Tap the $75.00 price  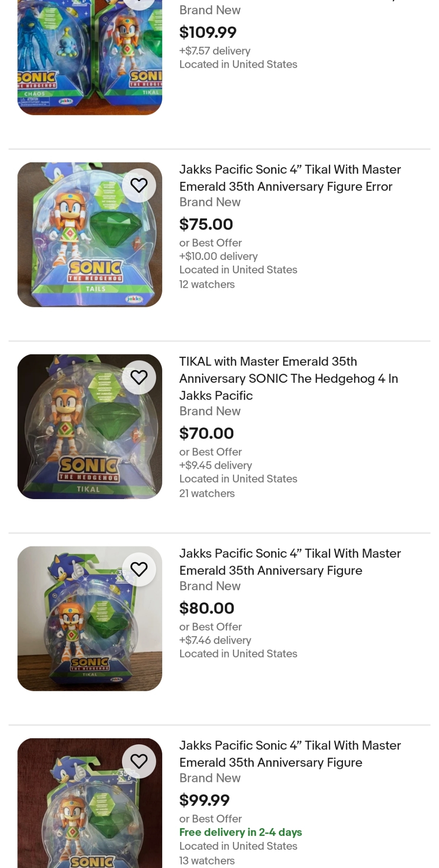click(x=206, y=224)
